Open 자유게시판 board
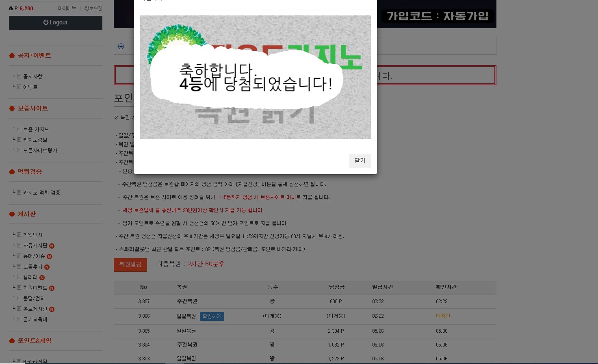598x364 pixels. [35, 245]
